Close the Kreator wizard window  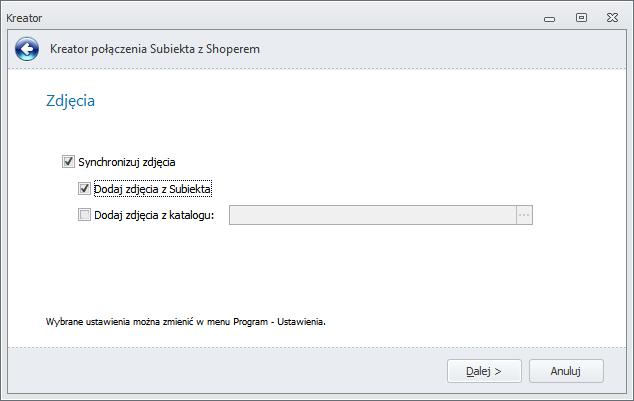pyautogui.click(x=613, y=17)
